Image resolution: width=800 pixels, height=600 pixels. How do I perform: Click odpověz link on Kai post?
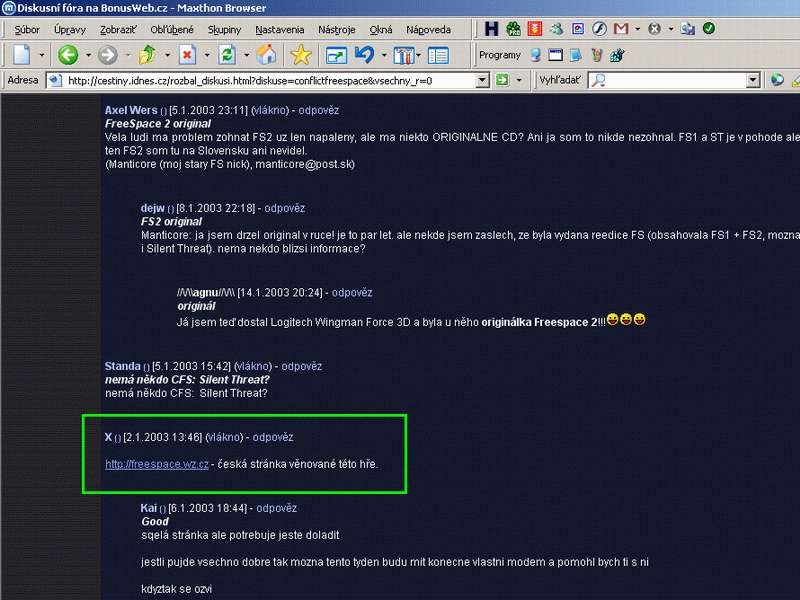pyautogui.click(x=277, y=508)
